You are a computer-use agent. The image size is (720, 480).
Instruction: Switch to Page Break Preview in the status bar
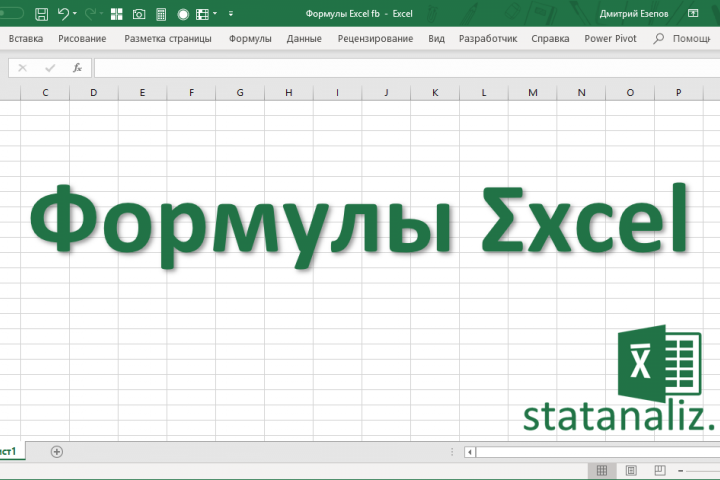point(660,470)
